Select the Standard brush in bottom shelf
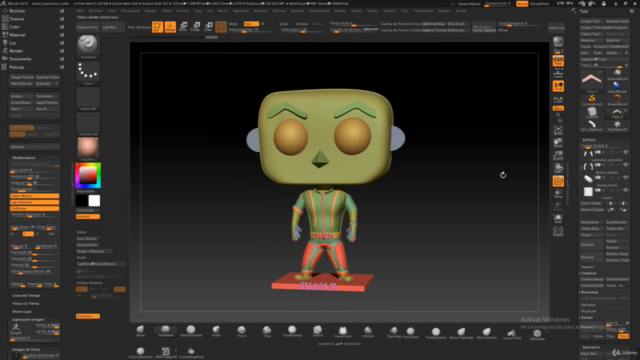 coord(165,331)
